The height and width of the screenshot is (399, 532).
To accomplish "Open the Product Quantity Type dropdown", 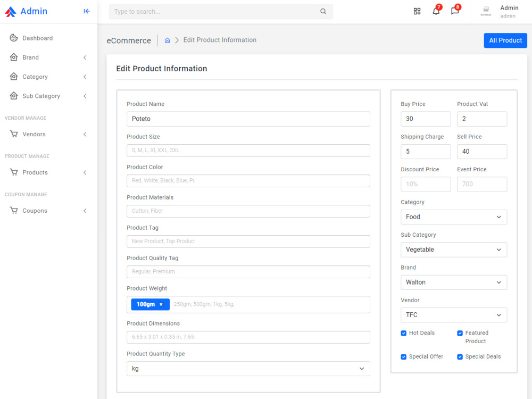I will [x=248, y=369].
